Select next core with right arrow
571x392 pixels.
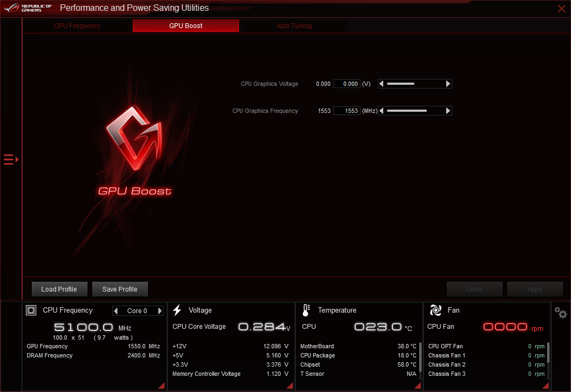[x=160, y=311]
